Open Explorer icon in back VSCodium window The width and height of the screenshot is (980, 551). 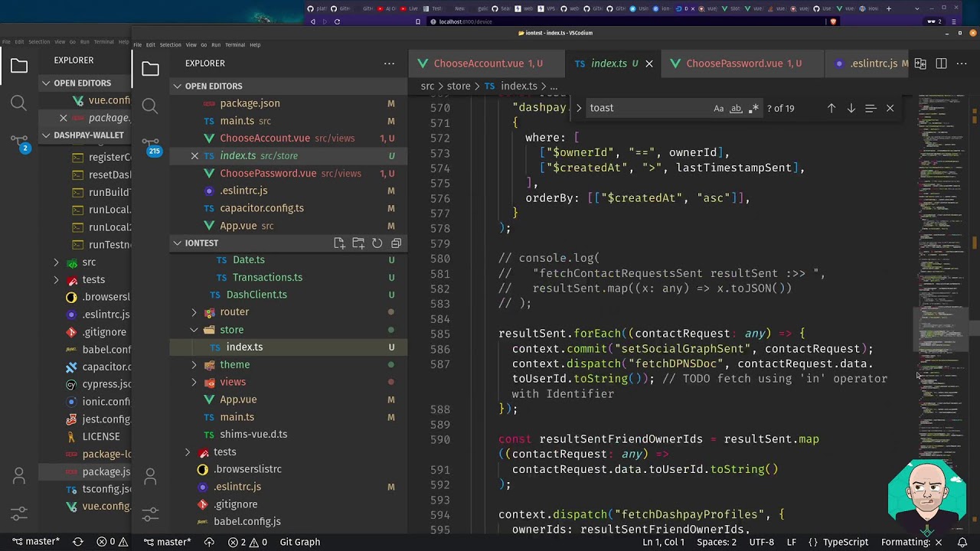19,66
